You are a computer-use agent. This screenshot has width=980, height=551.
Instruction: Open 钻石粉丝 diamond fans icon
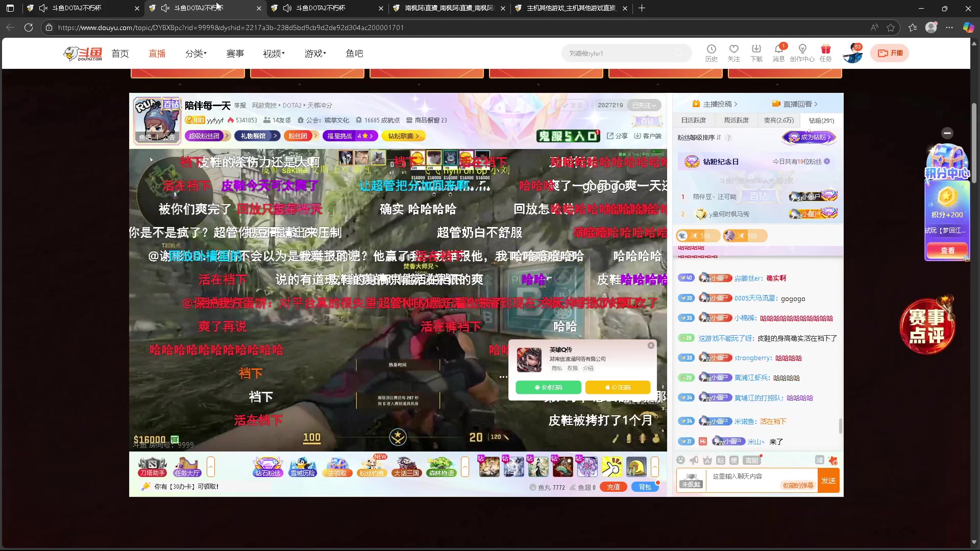pos(268,467)
